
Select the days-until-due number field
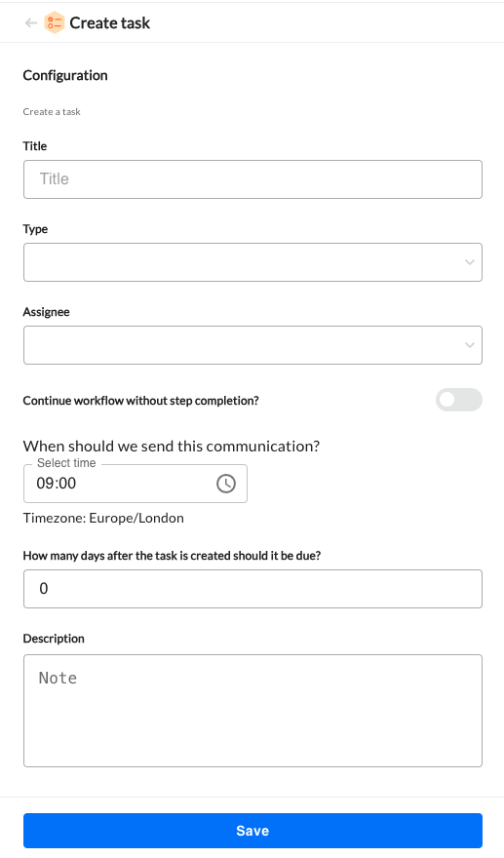point(252,589)
